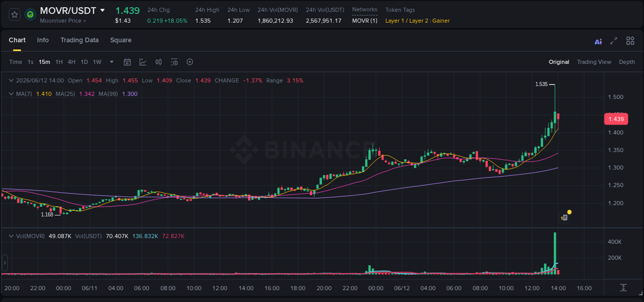Click the Range 3.15% readout
Image resolution: width=644 pixels, height=302 pixels.
pos(285,80)
